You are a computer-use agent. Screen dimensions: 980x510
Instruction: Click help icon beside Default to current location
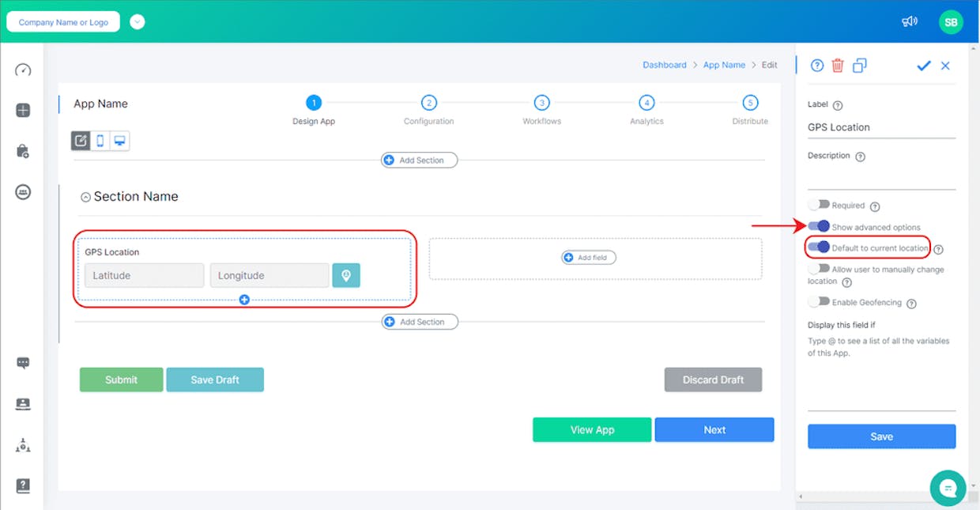(x=938, y=249)
